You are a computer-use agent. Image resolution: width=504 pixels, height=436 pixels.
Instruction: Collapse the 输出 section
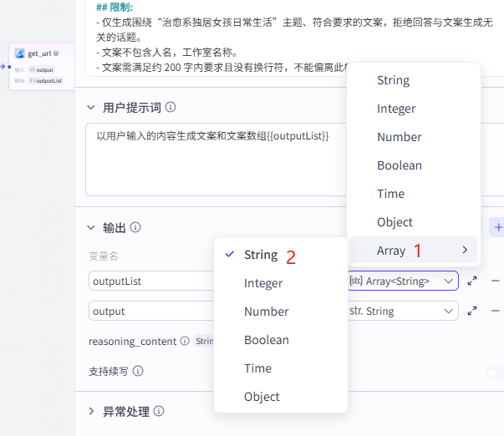(91, 227)
